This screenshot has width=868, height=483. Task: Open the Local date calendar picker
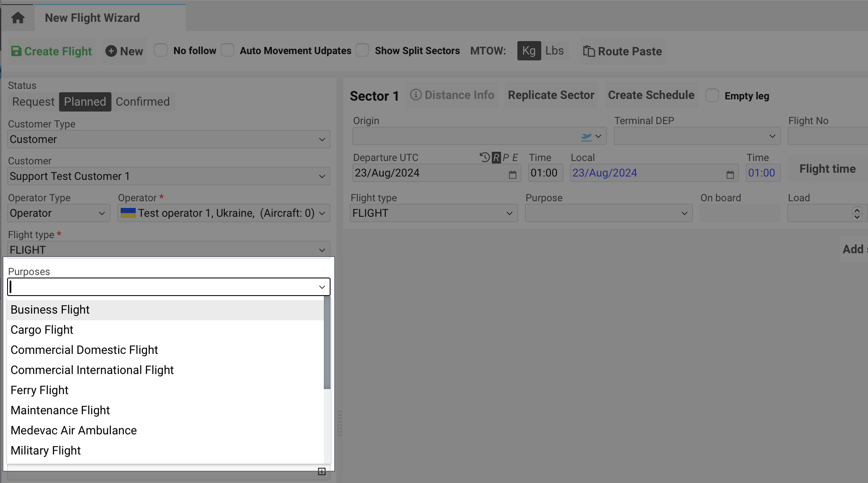tap(730, 174)
